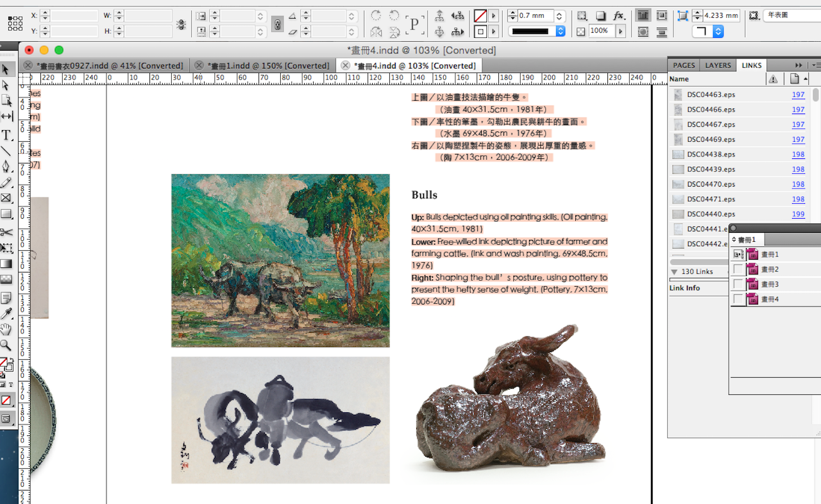Click the Select Container icon

tap(439, 15)
